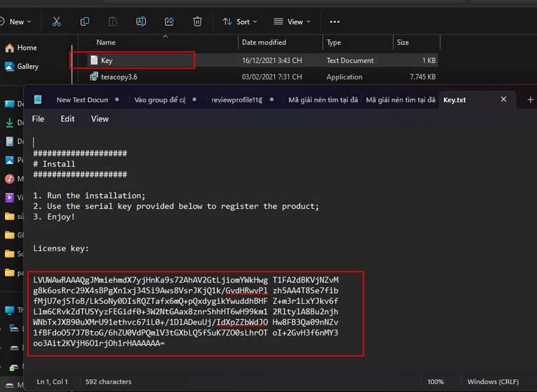
Task: Open the See more three-dots menu
Action: (334, 21)
